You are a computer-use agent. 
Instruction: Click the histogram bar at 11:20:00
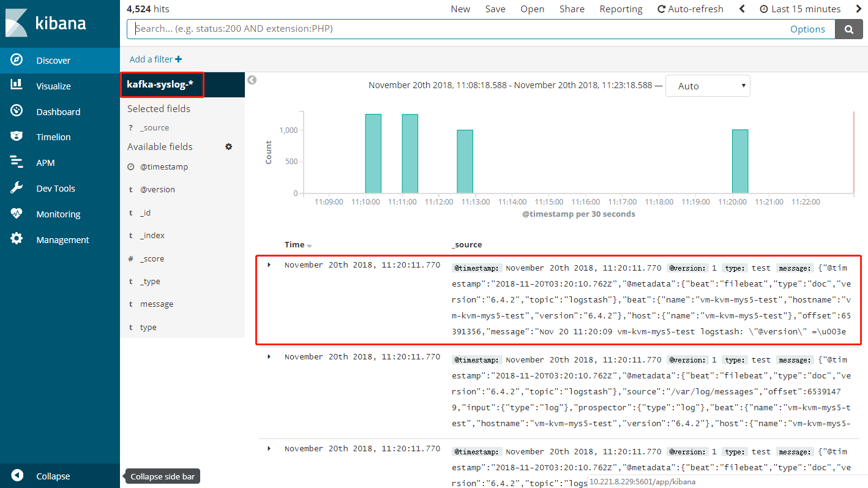(740, 162)
